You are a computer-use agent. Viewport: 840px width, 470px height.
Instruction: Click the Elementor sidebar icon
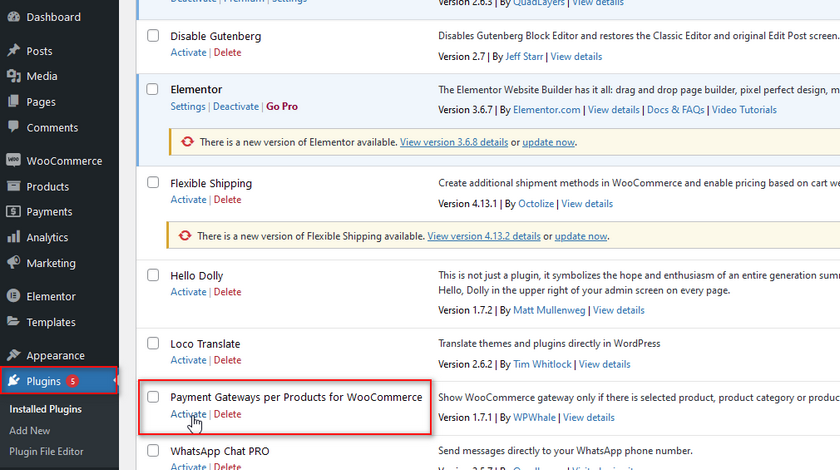coord(13,296)
